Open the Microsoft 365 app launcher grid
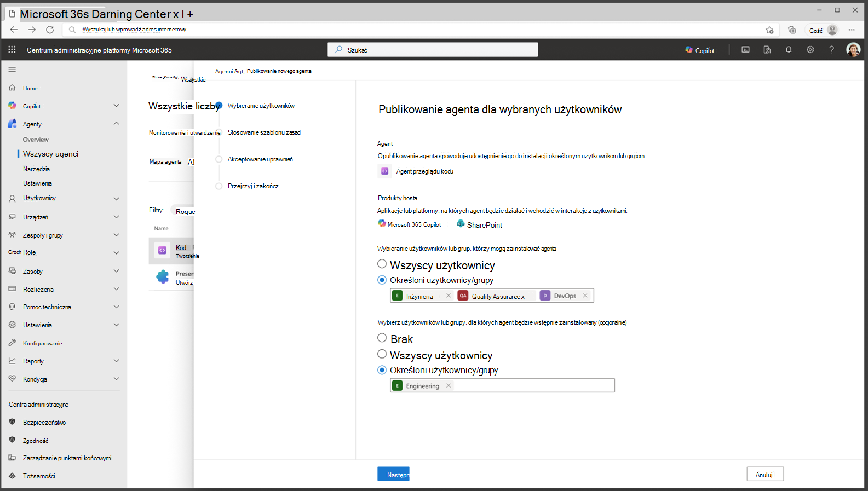Viewport: 868px width, 491px height. [12, 50]
